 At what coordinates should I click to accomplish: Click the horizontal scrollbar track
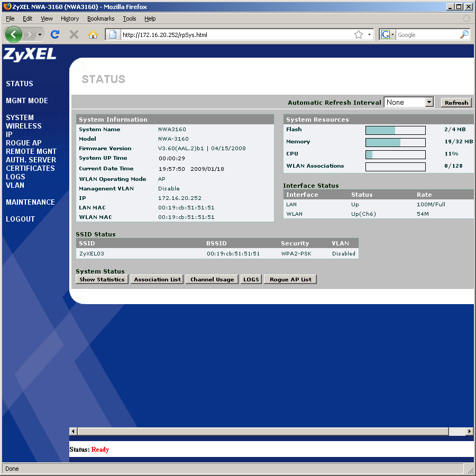pos(457,431)
